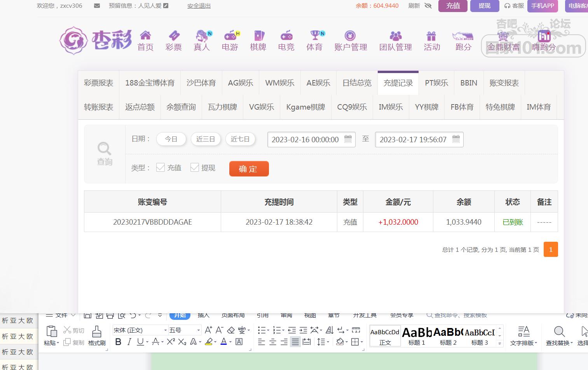588x370 pixels.
Task: Click the magnifier 查询 search icon
Action: click(104, 149)
